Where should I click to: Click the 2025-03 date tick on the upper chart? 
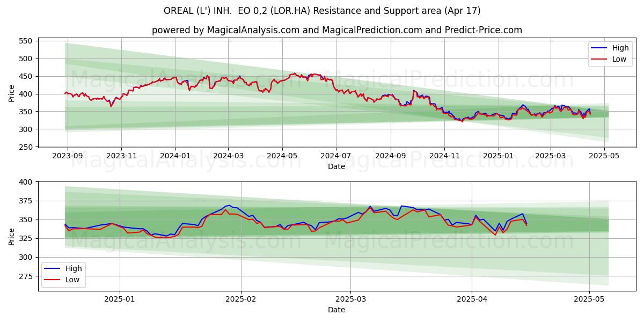pyautogui.click(x=551, y=157)
